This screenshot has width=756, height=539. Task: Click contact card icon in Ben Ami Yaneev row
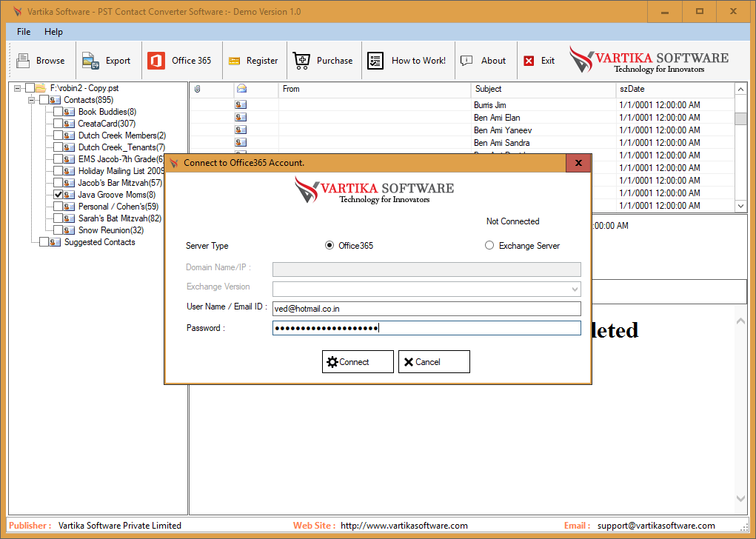(x=241, y=130)
